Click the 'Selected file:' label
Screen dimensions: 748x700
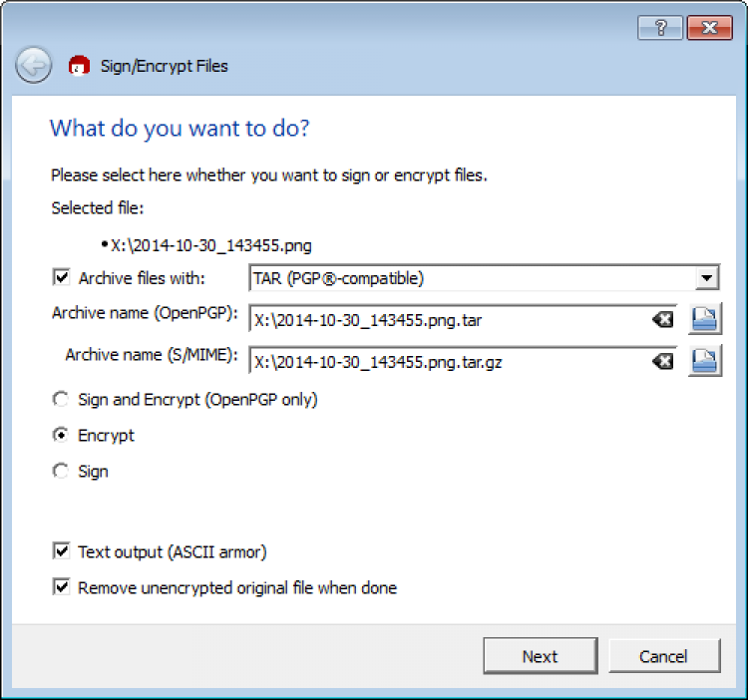(x=98, y=208)
